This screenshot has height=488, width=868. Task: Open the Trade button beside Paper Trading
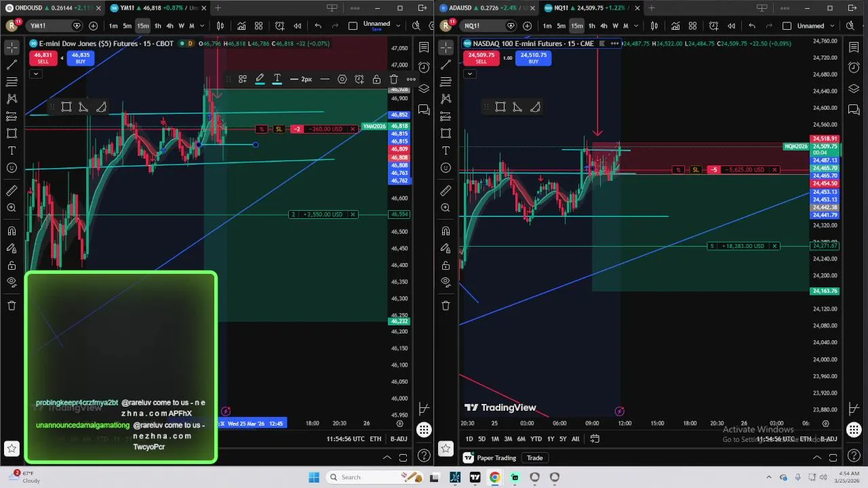[x=534, y=457]
